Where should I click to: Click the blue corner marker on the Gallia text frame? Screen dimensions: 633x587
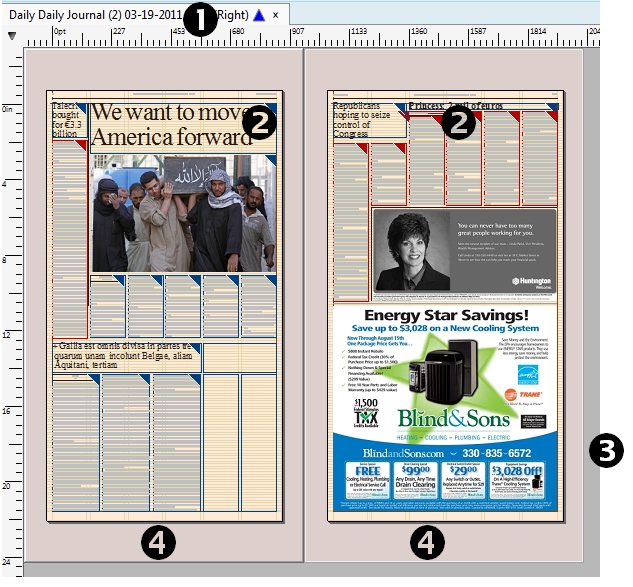point(195,348)
